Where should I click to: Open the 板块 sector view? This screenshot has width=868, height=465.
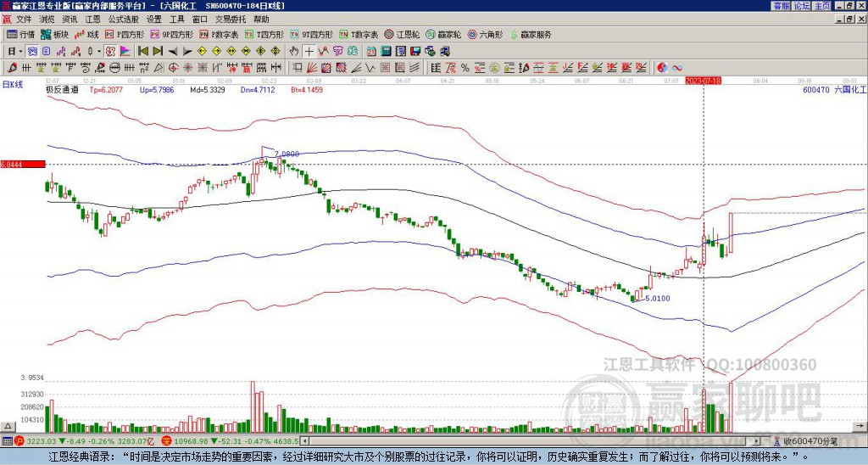[x=55, y=35]
